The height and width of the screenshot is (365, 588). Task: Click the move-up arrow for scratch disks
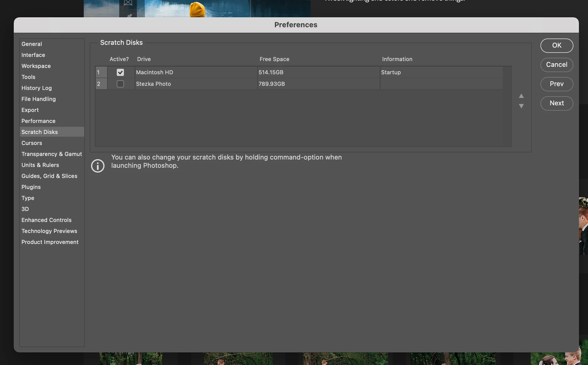(x=521, y=96)
